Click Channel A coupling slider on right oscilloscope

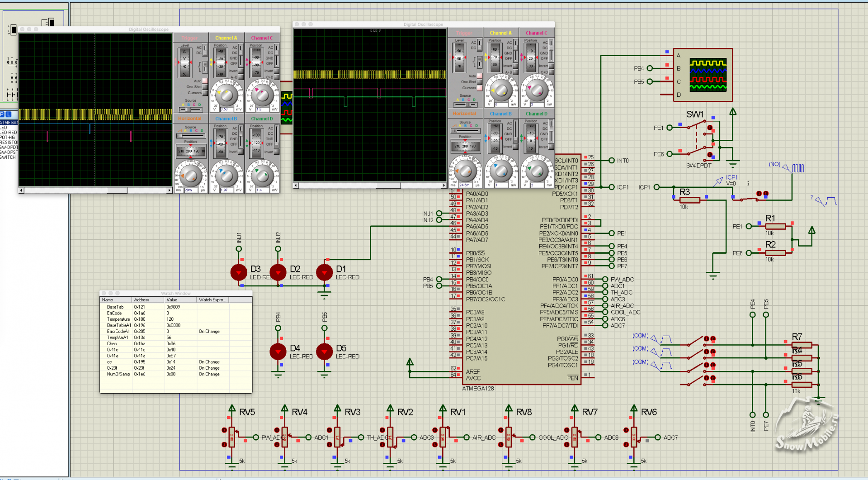coord(515,51)
